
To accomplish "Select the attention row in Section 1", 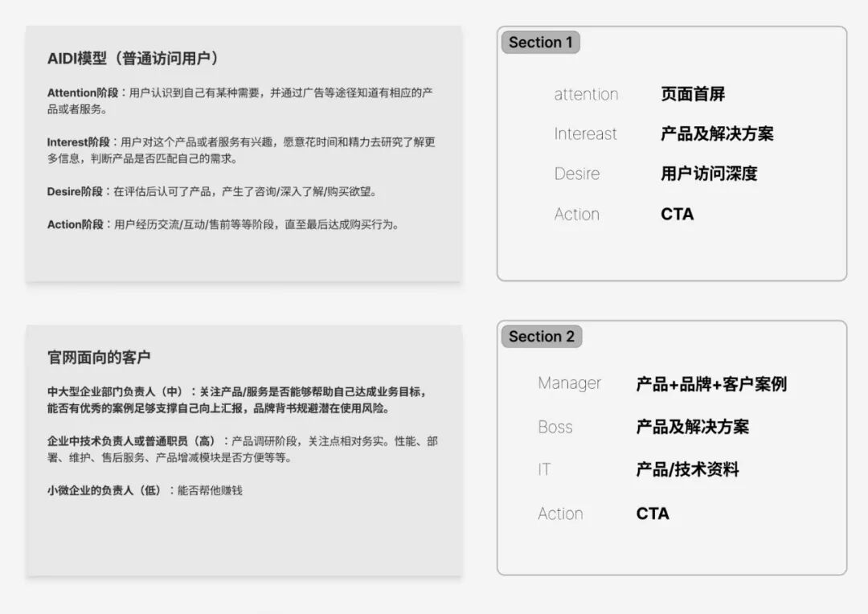I will tap(586, 94).
